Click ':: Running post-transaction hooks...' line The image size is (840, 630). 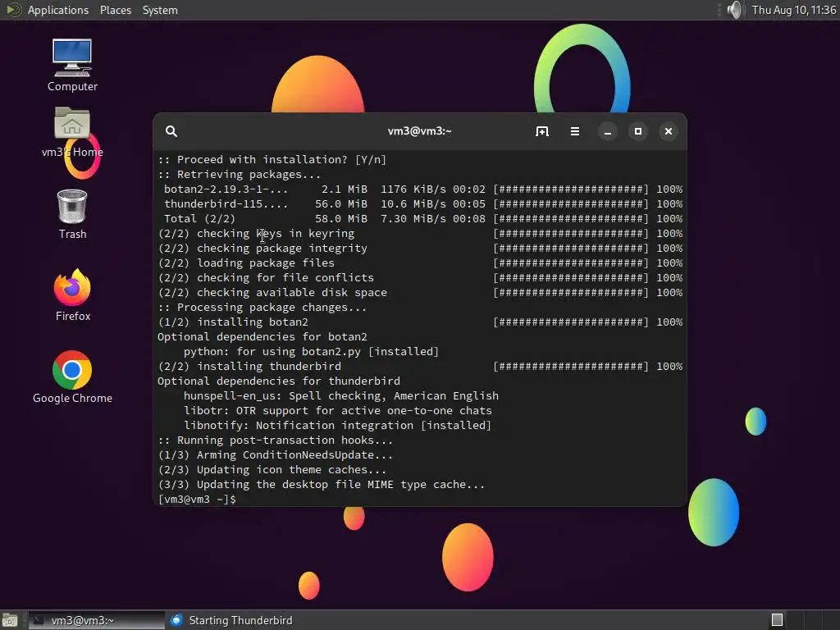[276, 441]
